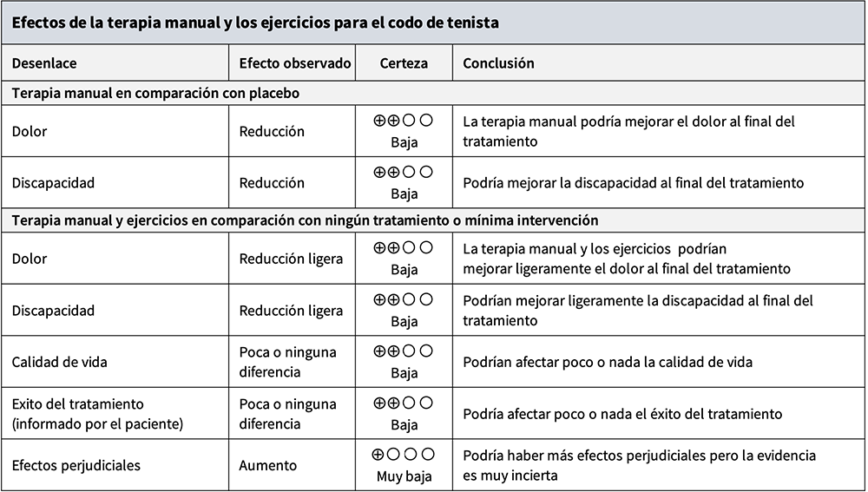Click the "Exito del tratamiento" outcome label
Viewport: 868px width, 492px height.
point(77,404)
